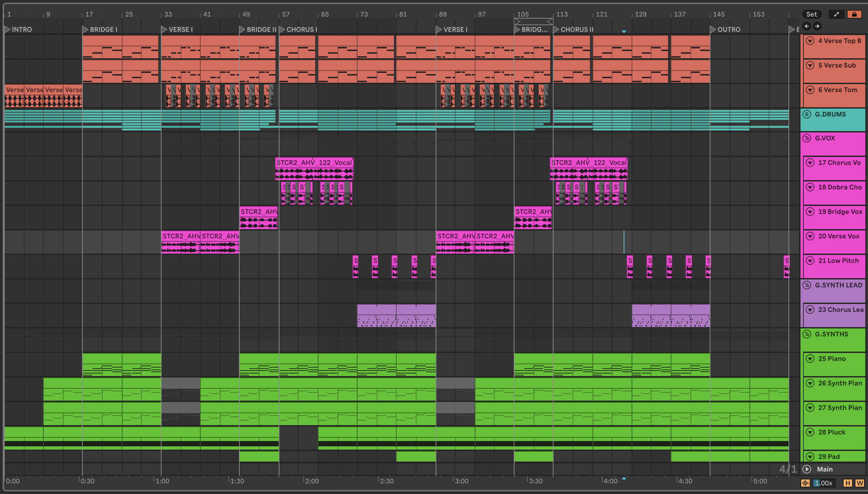Screen dimensions: 868x494
Task: Unfold the 18 Dobra Cho track
Action: click(x=810, y=187)
